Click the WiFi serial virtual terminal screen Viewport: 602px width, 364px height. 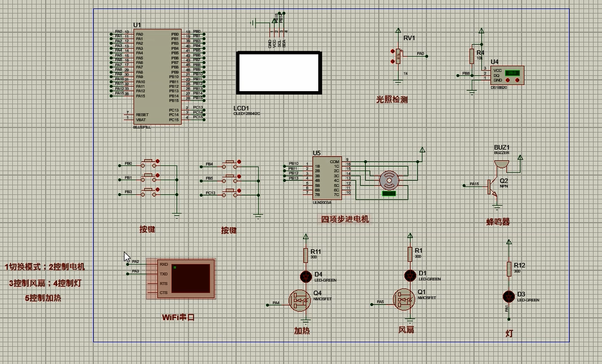(x=190, y=278)
